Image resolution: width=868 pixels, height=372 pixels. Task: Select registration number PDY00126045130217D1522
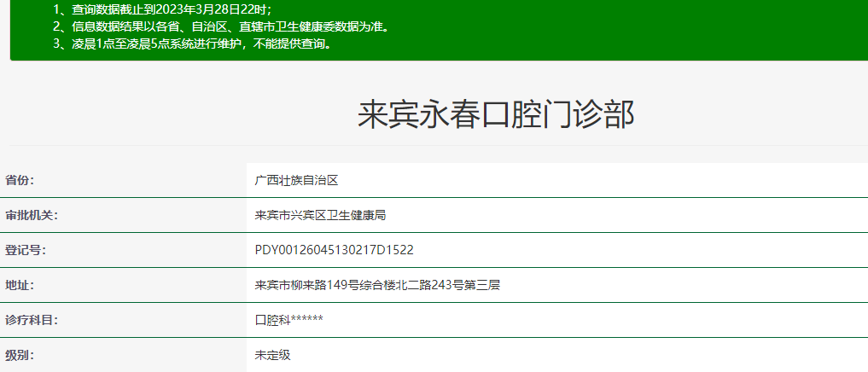[x=335, y=250]
